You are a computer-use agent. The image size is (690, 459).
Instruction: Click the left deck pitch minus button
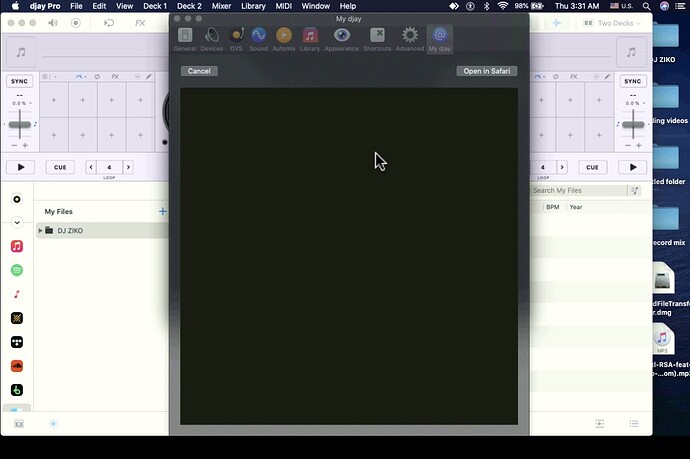click(14, 145)
